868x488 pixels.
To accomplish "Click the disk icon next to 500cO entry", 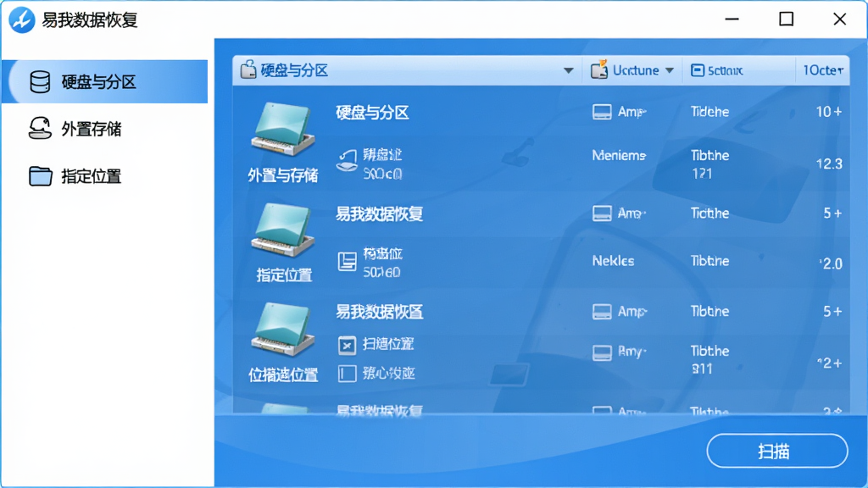I will [347, 160].
